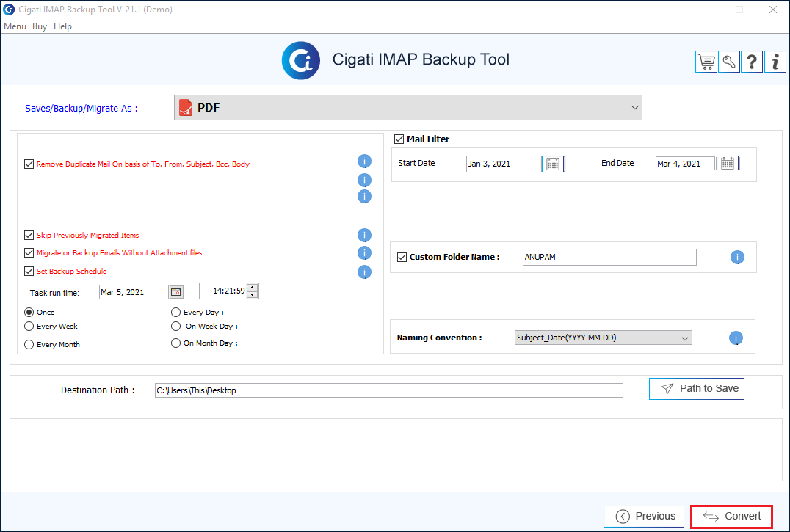Close the Cigati IMAP Backup Tool window
This screenshot has height=532, width=790.
point(773,10)
